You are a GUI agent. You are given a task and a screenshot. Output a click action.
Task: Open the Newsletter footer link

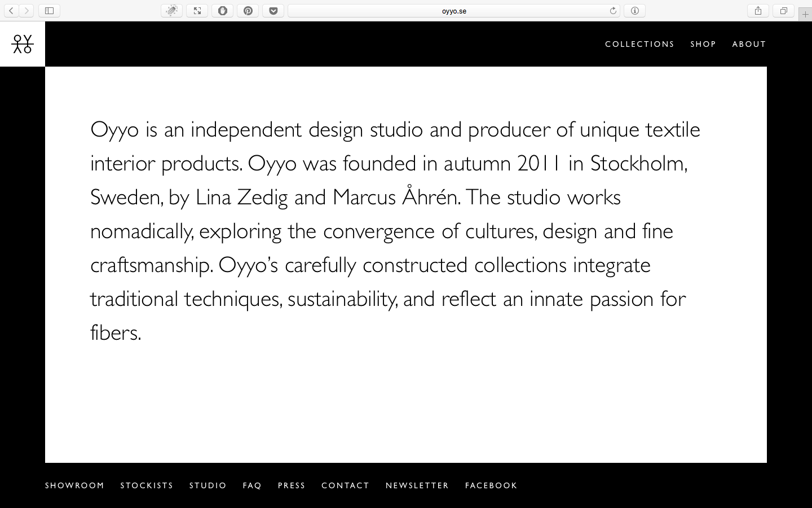417,485
